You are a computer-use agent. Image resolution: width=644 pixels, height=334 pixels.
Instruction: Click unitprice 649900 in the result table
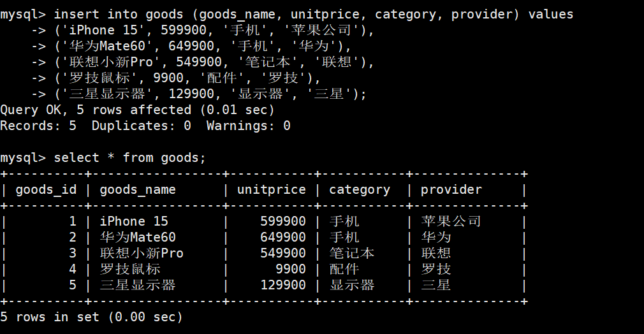coord(283,238)
